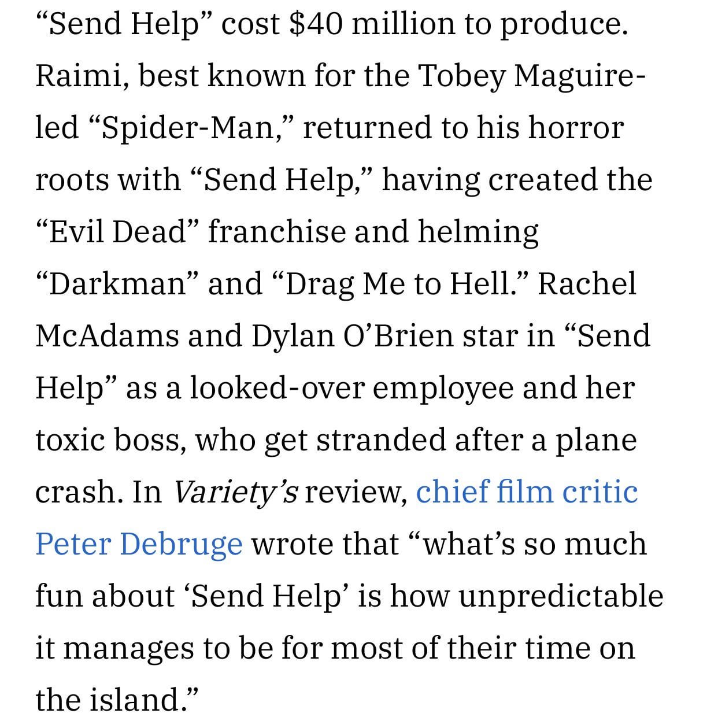This screenshot has width=718, height=728.
Task: Click the words "toxic boss,"
Action: pyautogui.click(x=110, y=440)
